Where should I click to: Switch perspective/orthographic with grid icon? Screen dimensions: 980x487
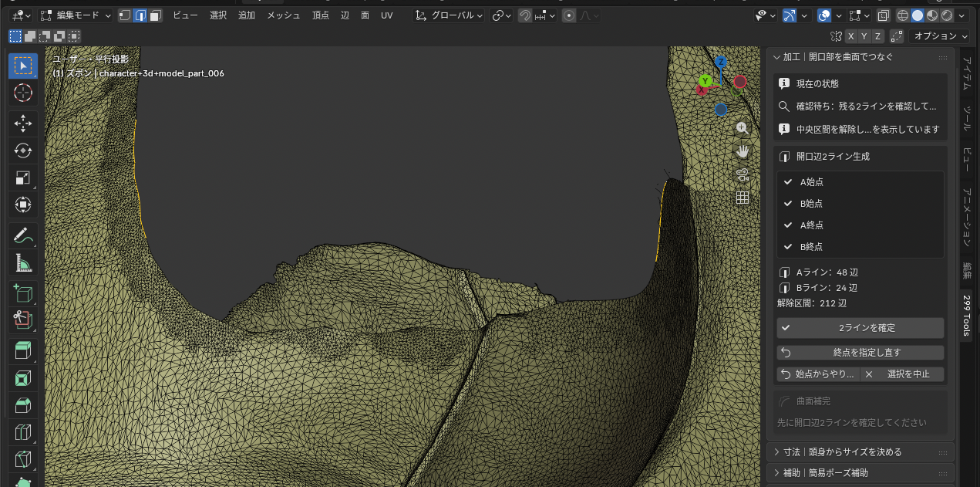point(743,198)
